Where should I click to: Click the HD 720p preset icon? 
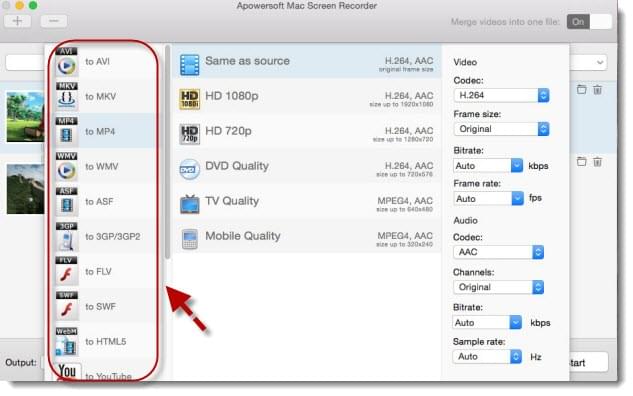pos(189,134)
